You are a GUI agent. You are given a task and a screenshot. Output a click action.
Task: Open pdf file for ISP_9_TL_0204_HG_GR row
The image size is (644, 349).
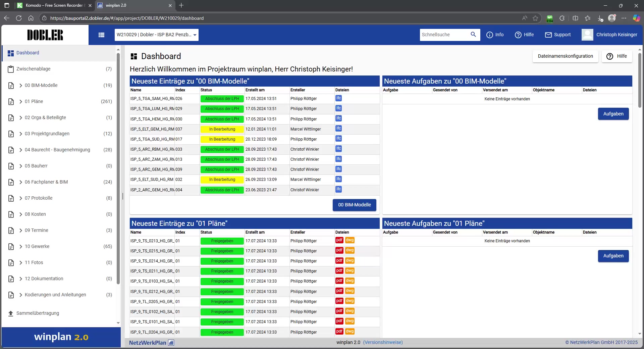coord(339,332)
